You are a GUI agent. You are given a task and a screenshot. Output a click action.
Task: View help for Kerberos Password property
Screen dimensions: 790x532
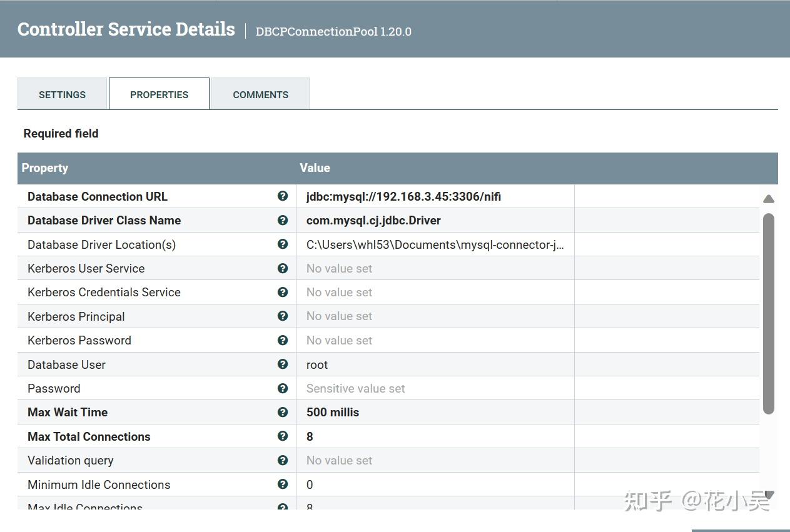[x=283, y=340]
